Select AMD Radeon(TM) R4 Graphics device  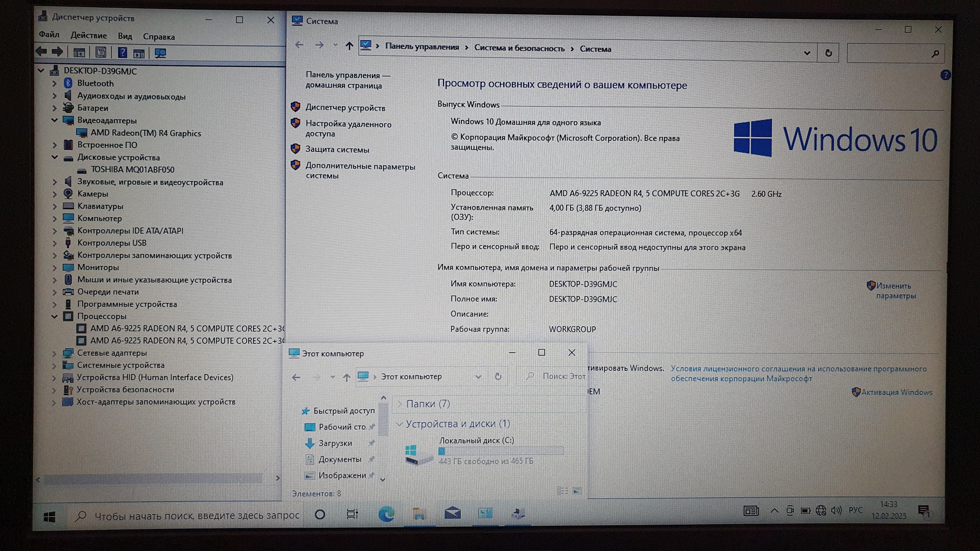click(x=145, y=133)
